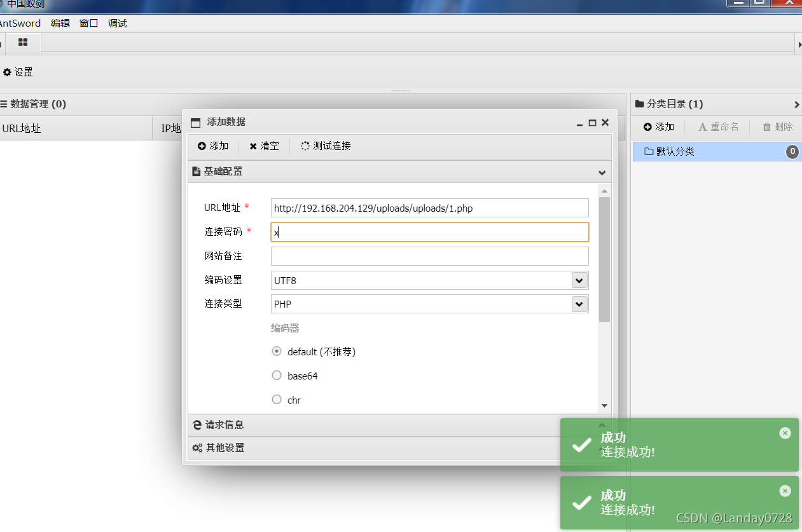Click 清空 to clear the form

[x=264, y=146]
